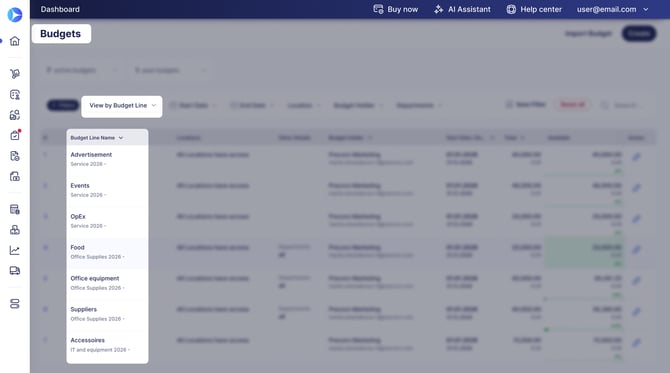Click the pencil edit icon in Advertisement row

[636, 157]
